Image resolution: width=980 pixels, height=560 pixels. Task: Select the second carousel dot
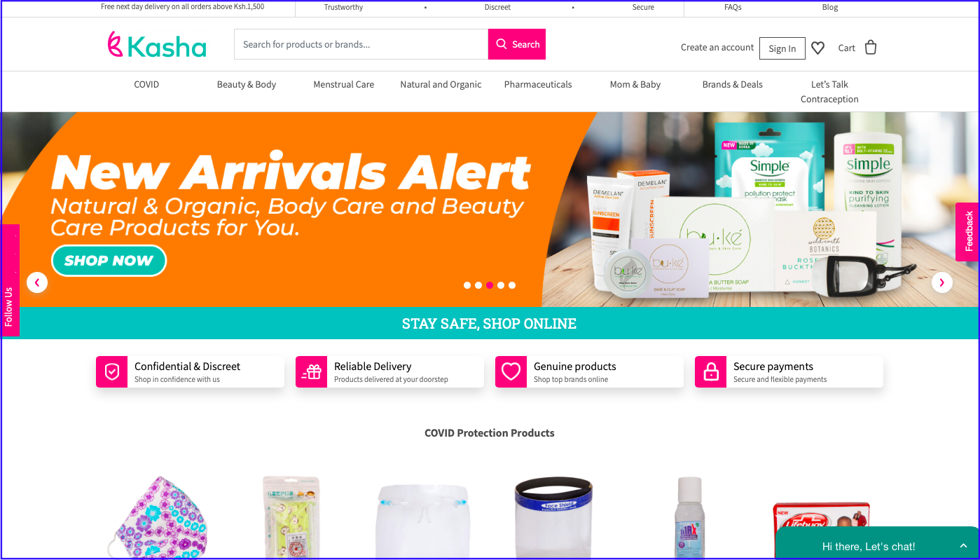(x=478, y=285)
